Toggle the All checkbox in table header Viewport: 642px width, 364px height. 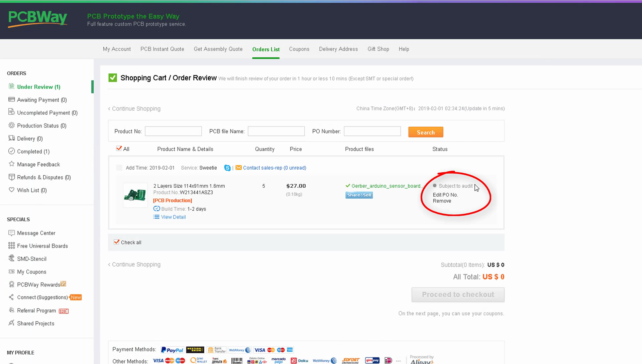coord(119,149)
